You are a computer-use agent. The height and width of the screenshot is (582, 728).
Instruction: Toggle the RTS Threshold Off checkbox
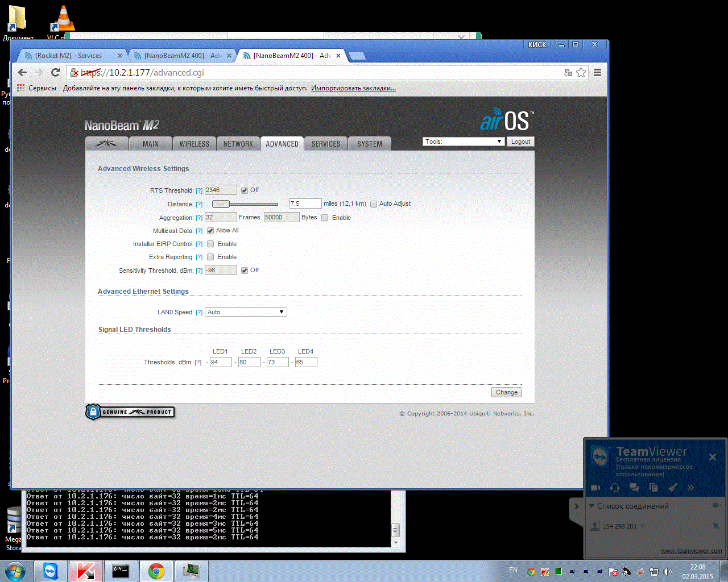[x=245, y=190]
